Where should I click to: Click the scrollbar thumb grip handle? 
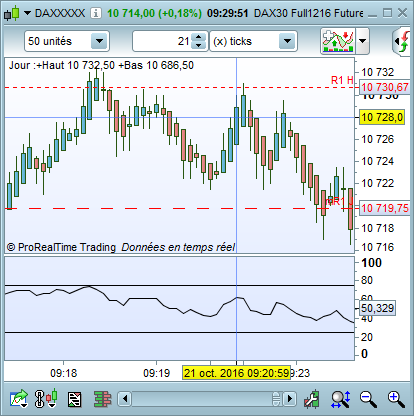276,399
